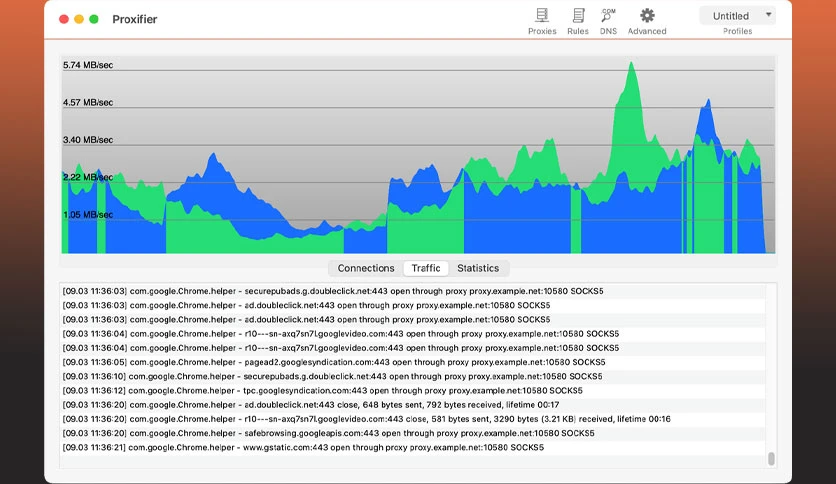836x484 pixels.
Task: Click the 1.05 MB/sec graph label
Action: (88, 215)
